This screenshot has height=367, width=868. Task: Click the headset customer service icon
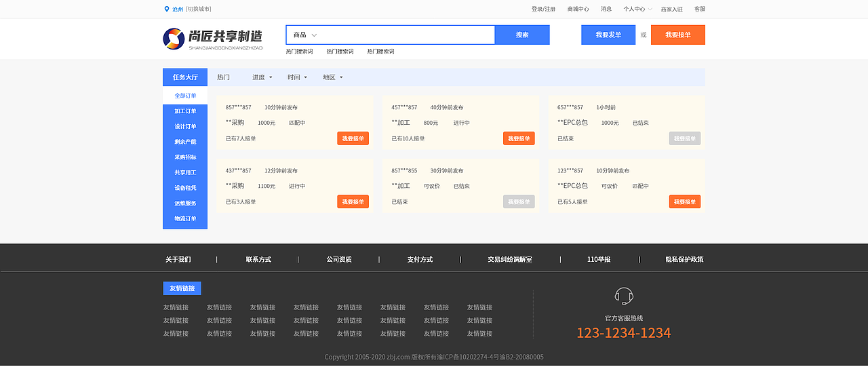point(624,296)
